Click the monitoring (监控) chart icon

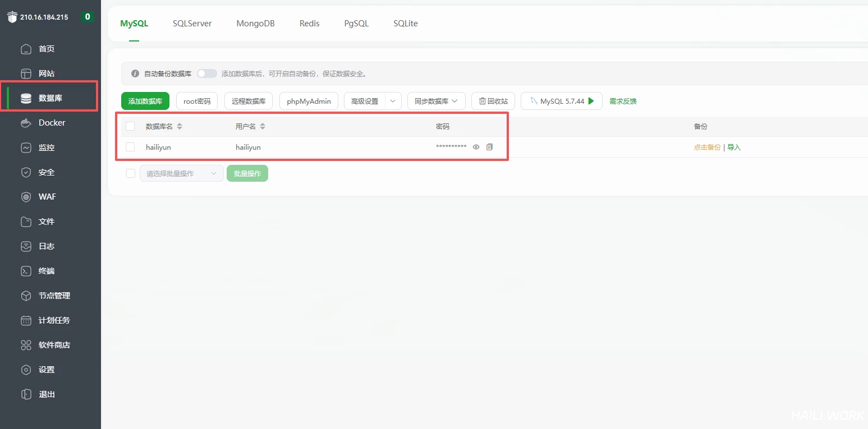(x=26, y=147)
